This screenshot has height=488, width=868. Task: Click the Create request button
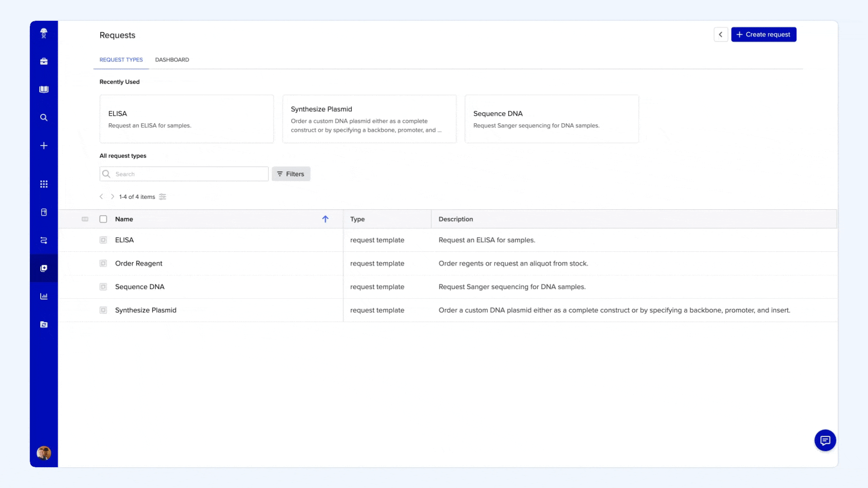[x=764, y=34]
